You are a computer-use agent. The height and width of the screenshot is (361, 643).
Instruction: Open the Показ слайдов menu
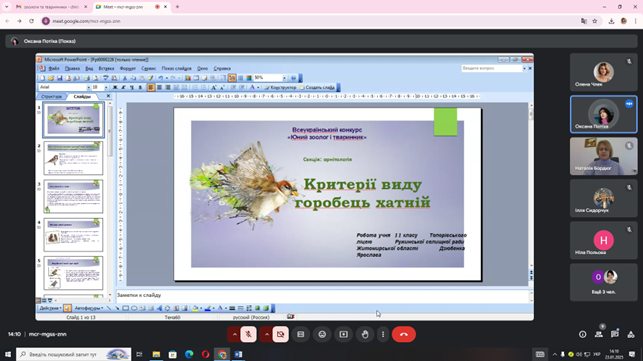pos(176,69)
